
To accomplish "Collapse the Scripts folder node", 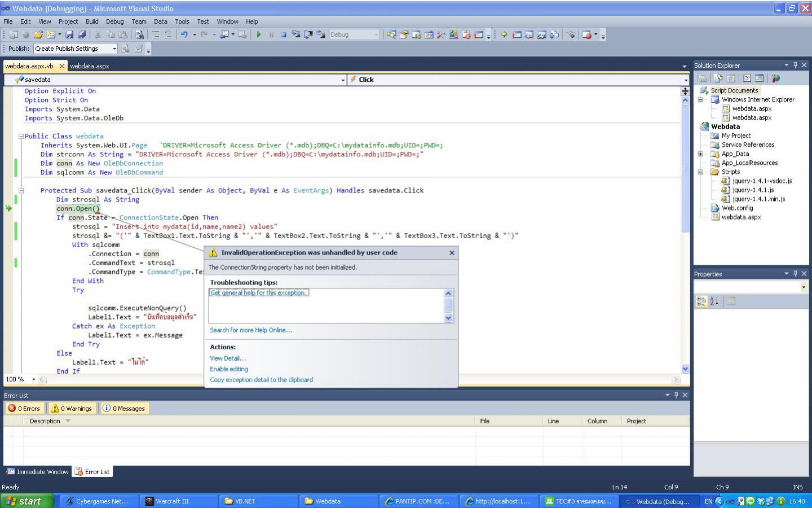I will (x=701, y=172).
